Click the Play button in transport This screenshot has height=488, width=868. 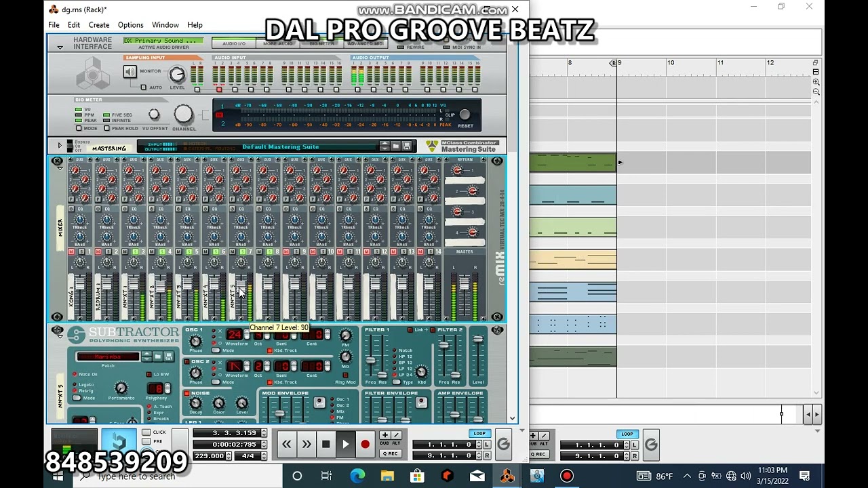[345, 445]
